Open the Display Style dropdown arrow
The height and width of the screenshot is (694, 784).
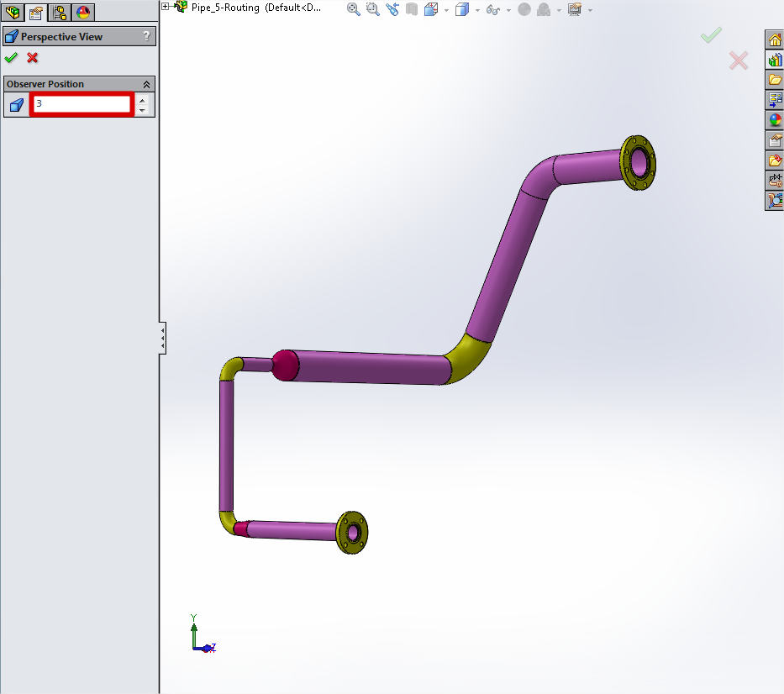click(x=477, y=10)
